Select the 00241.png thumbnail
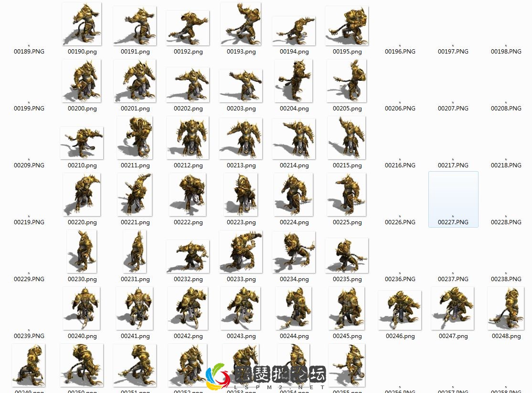The image size is (532, 393). click(135, 308)
